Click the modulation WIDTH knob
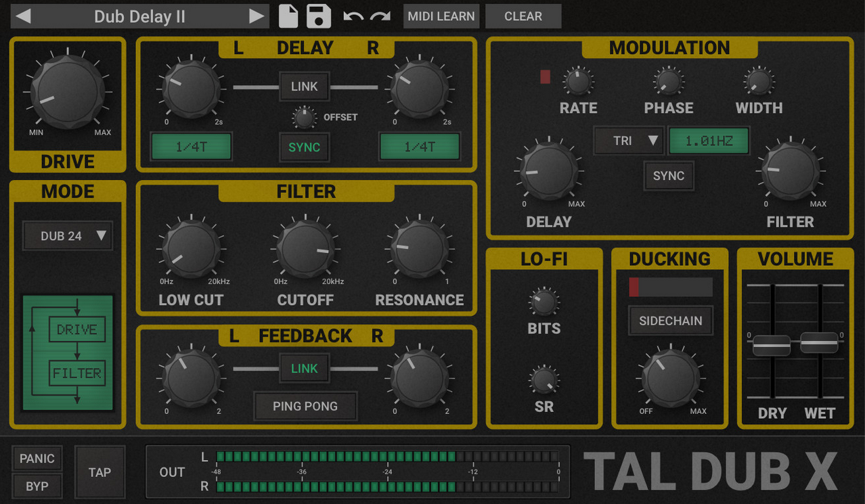The image size is (865, 504). click(759, 81)
